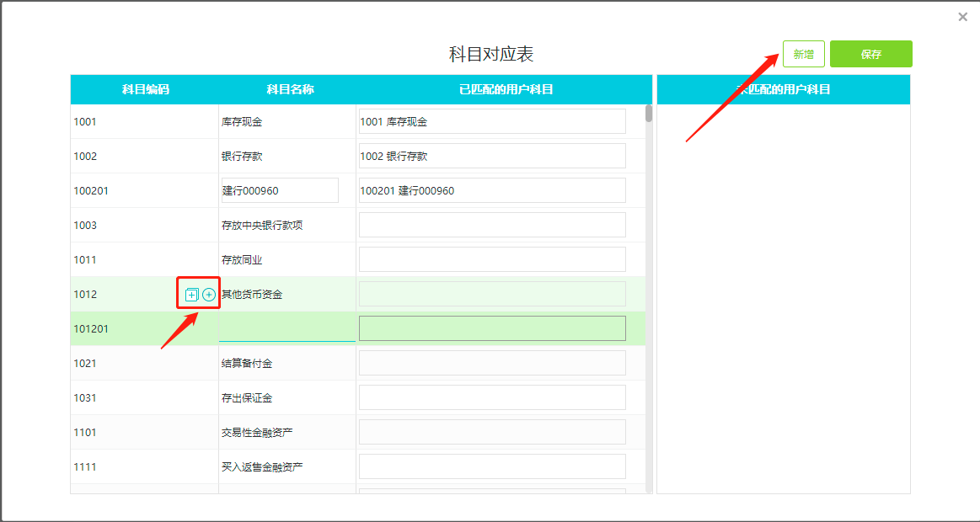Click the square plus icon in row 1012
This screenshot has height=522, width=980.
click(192, 295)
